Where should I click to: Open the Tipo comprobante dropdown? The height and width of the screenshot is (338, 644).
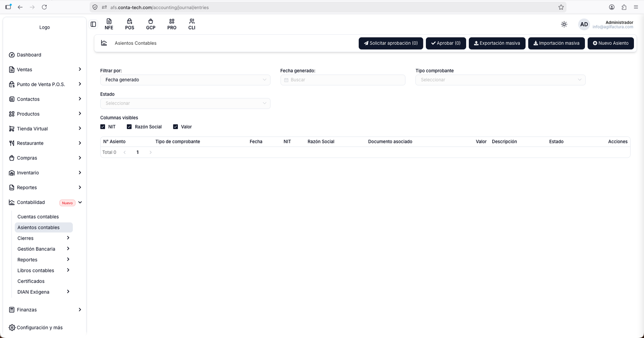(500, 80)
